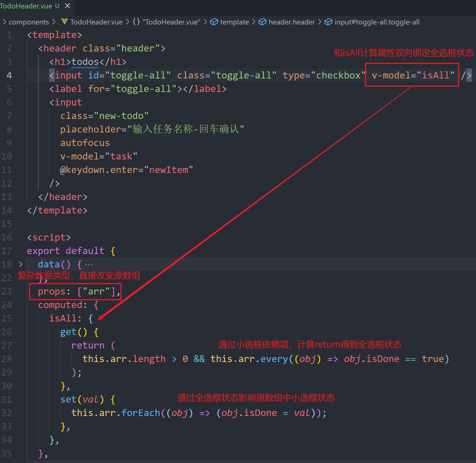The image size is (476, 463).
Task: Click the set(val) method on line 31
Action: tap(82, 399)
